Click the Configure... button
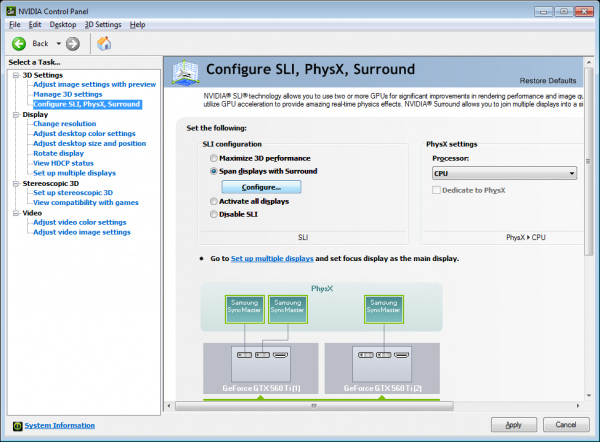 click(x=261, y=187)
